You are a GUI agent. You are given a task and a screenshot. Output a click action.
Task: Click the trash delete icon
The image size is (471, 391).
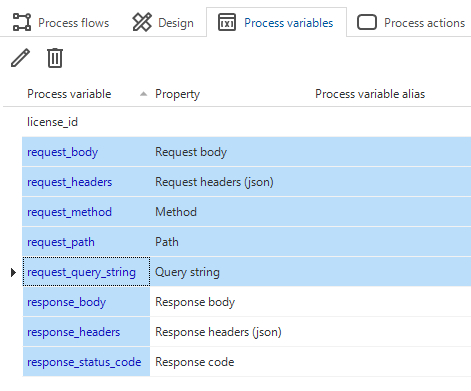(x=55, y=58)
